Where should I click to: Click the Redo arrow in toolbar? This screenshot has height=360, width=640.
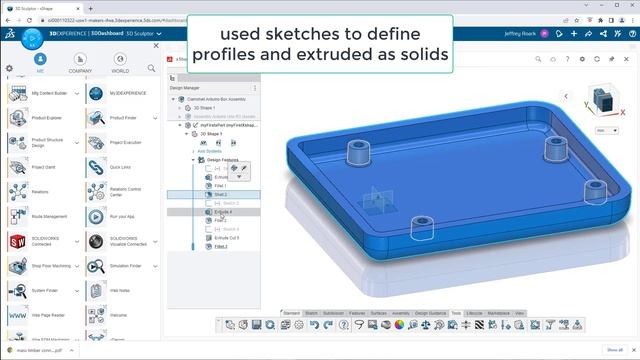pos(328,325)
